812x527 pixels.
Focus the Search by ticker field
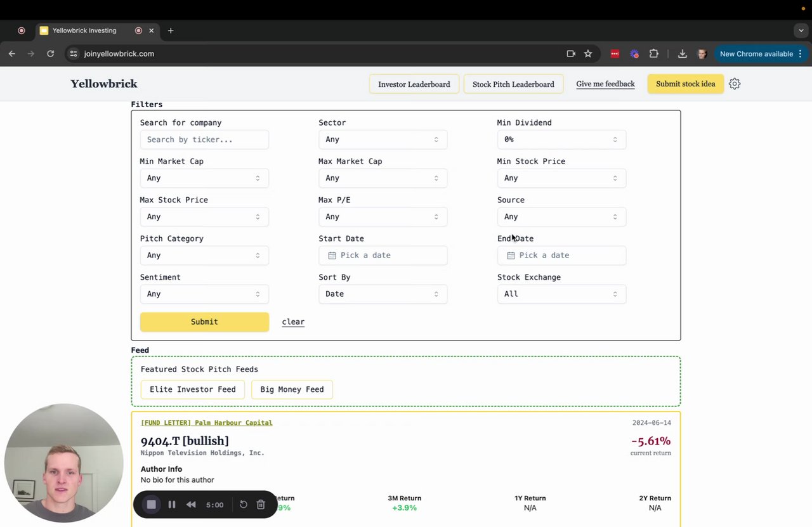click(204, 140)
